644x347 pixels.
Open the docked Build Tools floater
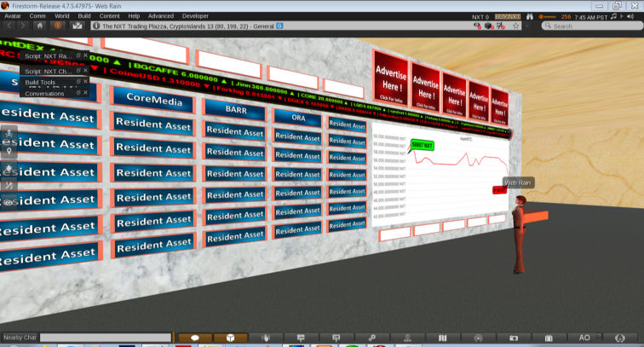(x=40, y=82)
